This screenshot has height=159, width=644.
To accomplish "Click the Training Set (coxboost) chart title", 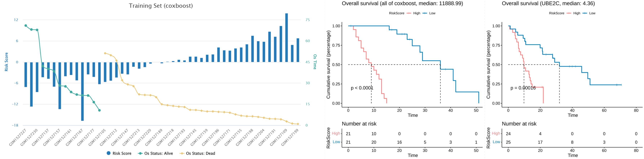I will [161, 6].
